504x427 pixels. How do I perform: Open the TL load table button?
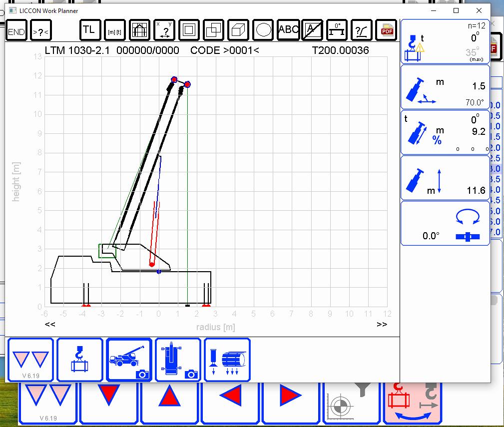point(90,30)
